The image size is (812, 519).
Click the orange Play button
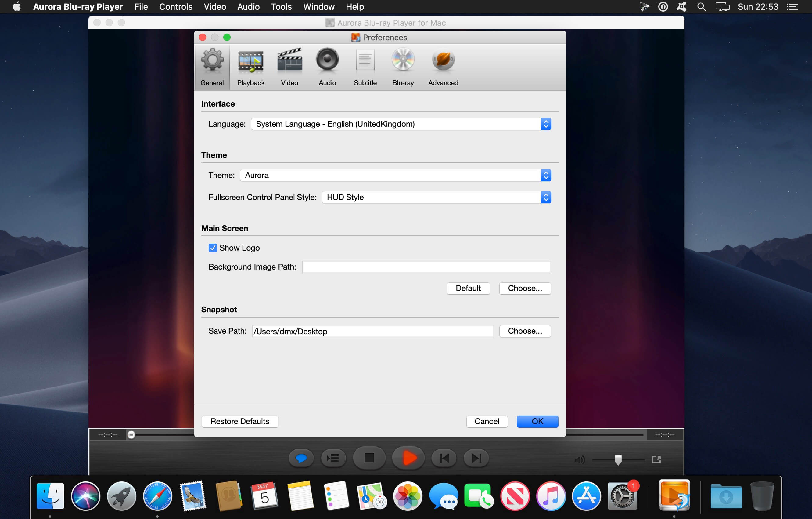(x=408, y=458)
